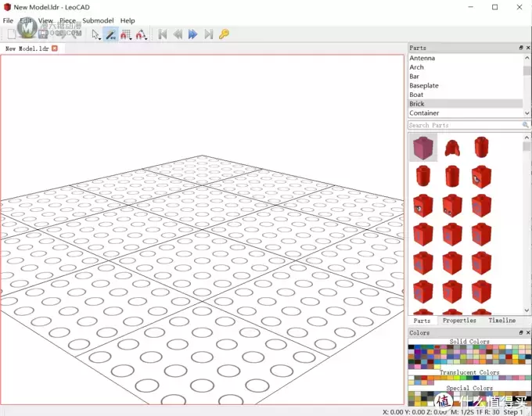This screenshot has width=532, height=416.
Task: Create a new model with the blank page icon
Action: [12, 34]
